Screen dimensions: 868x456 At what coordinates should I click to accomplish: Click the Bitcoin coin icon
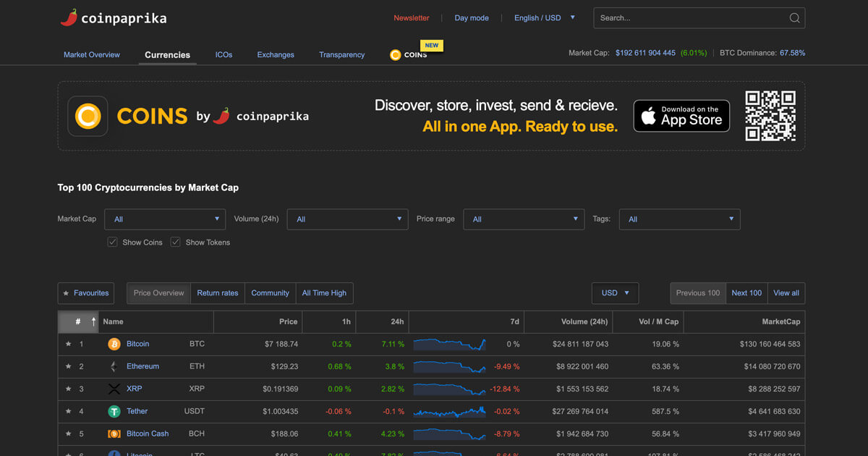[x=114, y=344]
